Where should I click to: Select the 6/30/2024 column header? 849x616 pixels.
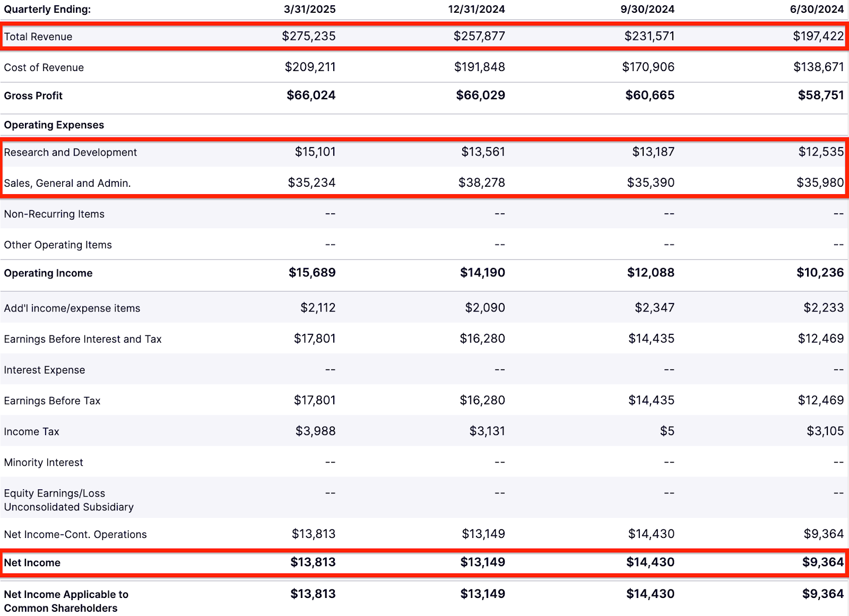coord(817,9)
